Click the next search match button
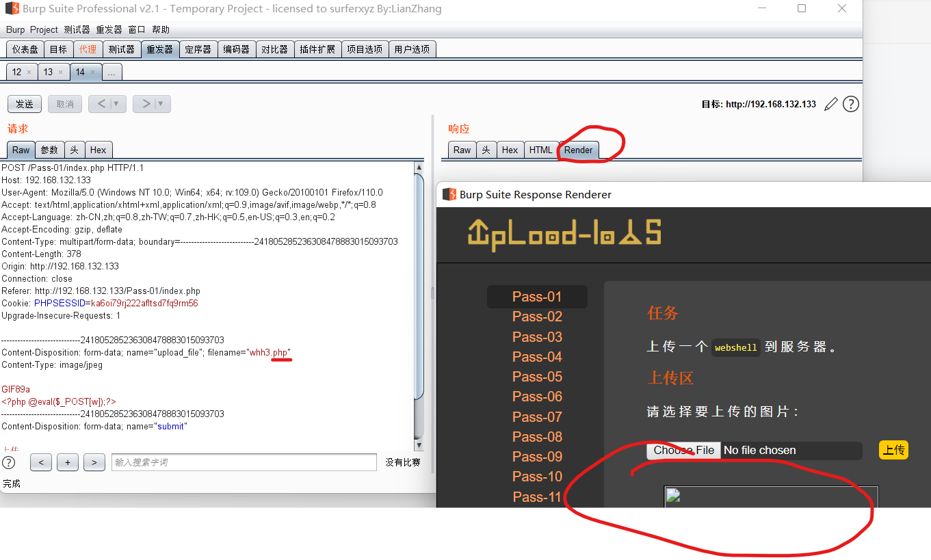The height and width of the screenshot is (560, 931). pyautogui.click(x=94, y=463)
